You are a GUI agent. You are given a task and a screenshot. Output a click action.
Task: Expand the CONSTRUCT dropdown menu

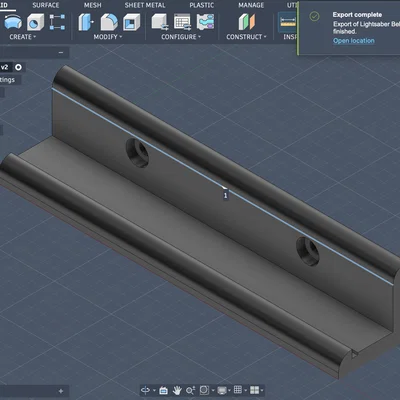(246, 37)
